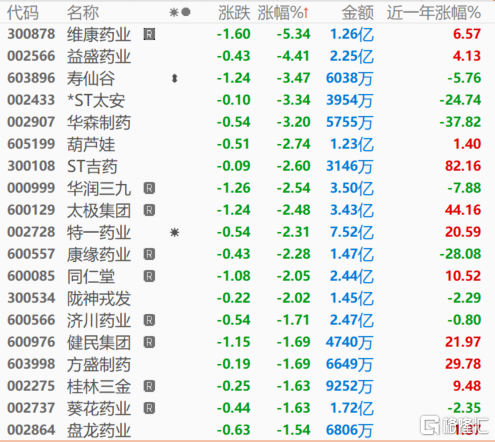The image size is (495, 442).
Task: Click -5.34 change percent for 维康药业
Action: [294, 34]
